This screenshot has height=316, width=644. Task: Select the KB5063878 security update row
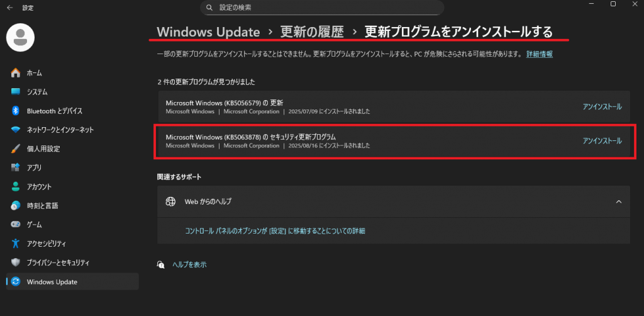tap(394, 141)
